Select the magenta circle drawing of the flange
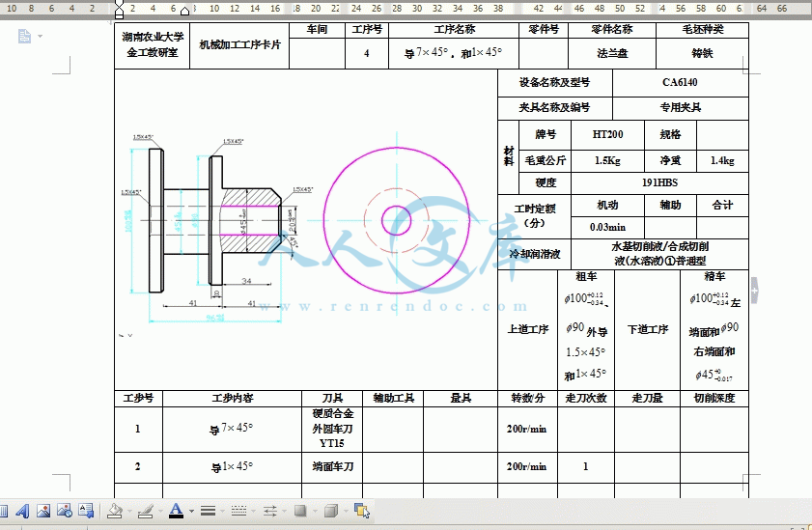Image resolution: width=812 pixels, height=530 pixels. coord(396,220)
